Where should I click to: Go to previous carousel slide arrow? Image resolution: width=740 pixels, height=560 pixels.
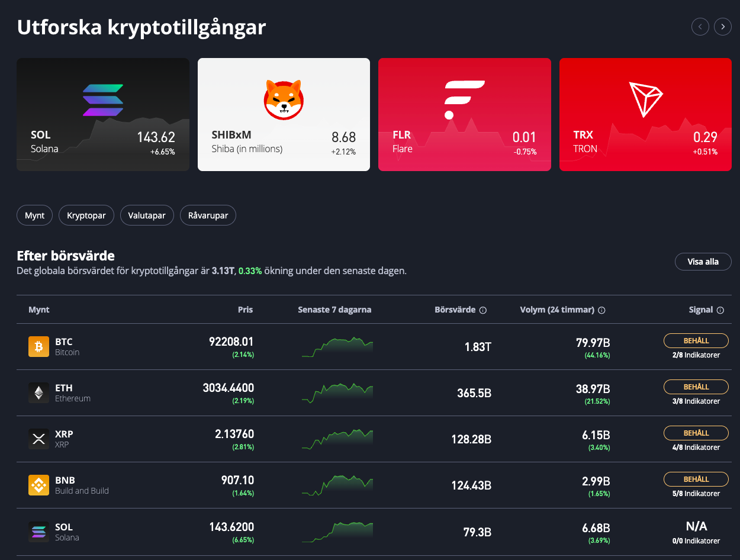700,27
